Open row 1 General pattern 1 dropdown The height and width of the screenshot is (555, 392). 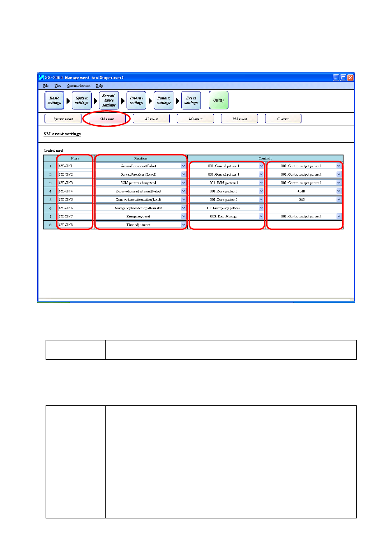coord(261,166)
